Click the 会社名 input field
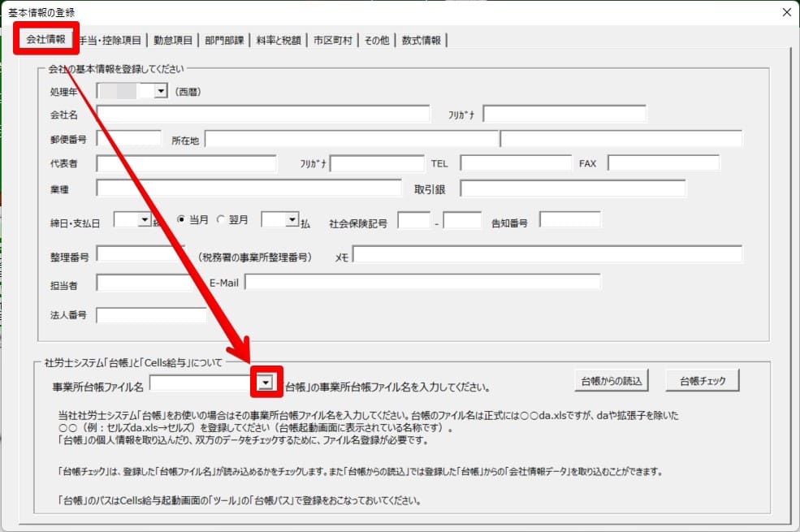 262,114
